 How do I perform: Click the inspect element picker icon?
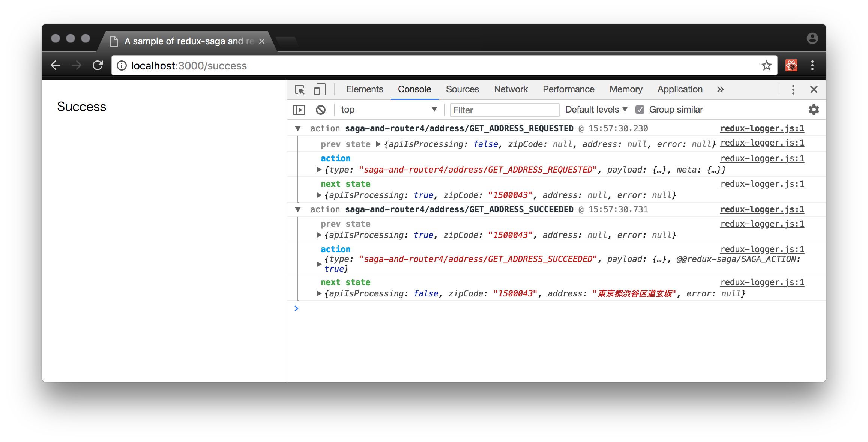click(x=300, y=89)
